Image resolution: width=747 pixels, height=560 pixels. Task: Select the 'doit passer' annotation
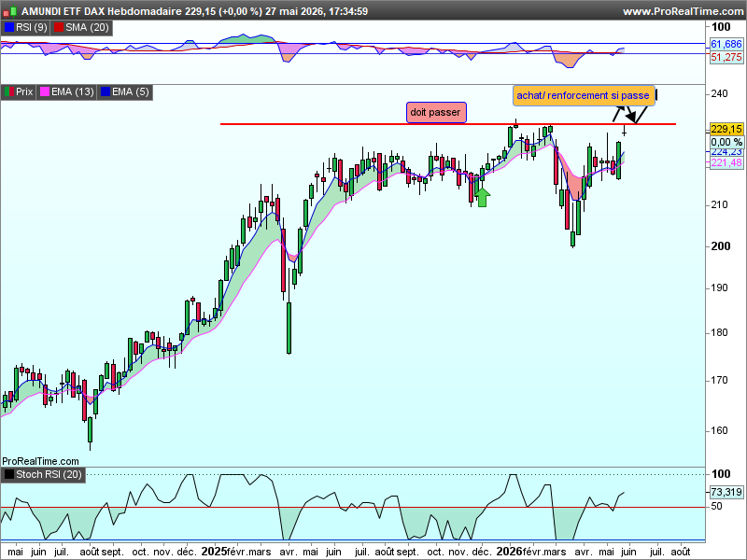pos(436,112)
